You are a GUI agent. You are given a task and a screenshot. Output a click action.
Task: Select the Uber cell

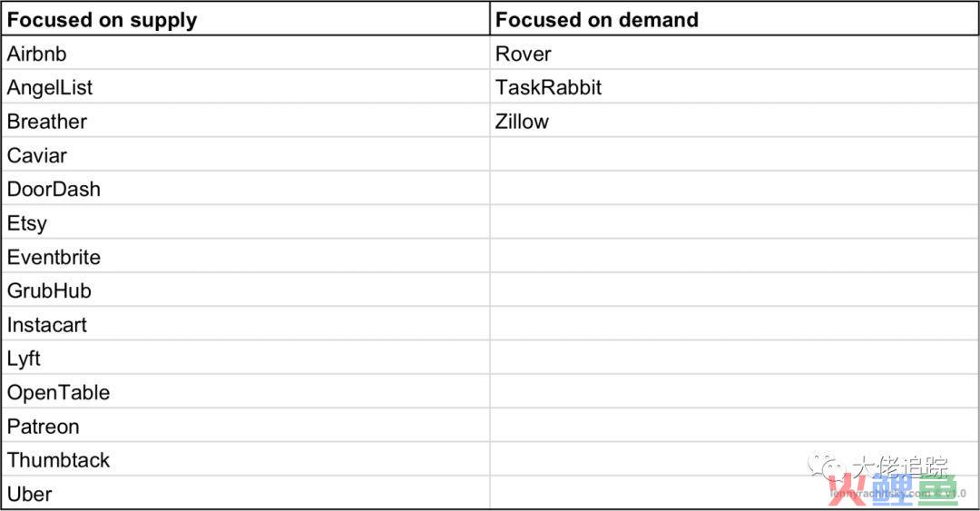(x=245, y=493)
